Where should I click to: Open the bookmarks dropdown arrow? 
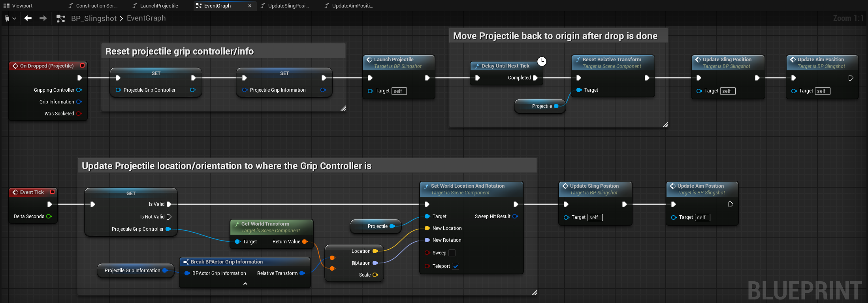point(15,19)
